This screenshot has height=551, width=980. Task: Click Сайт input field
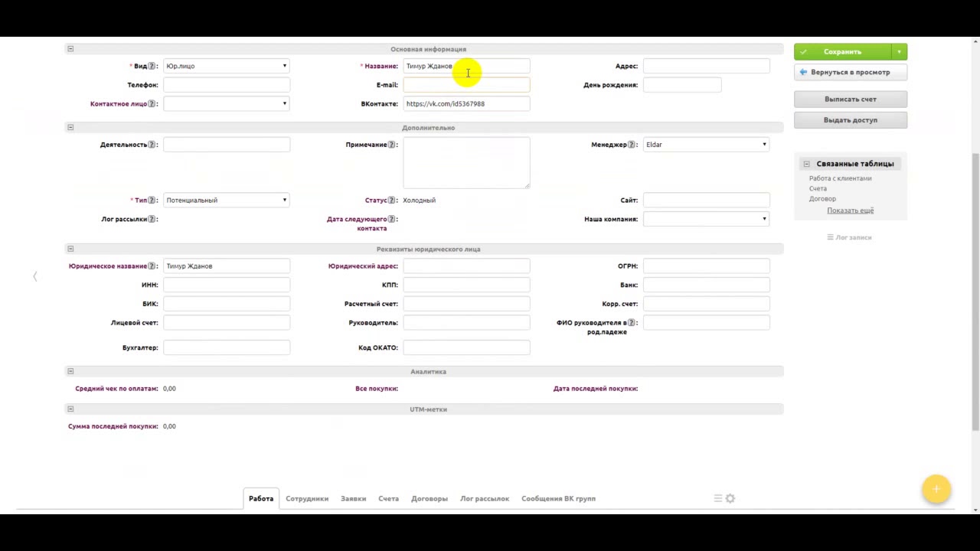706,201
